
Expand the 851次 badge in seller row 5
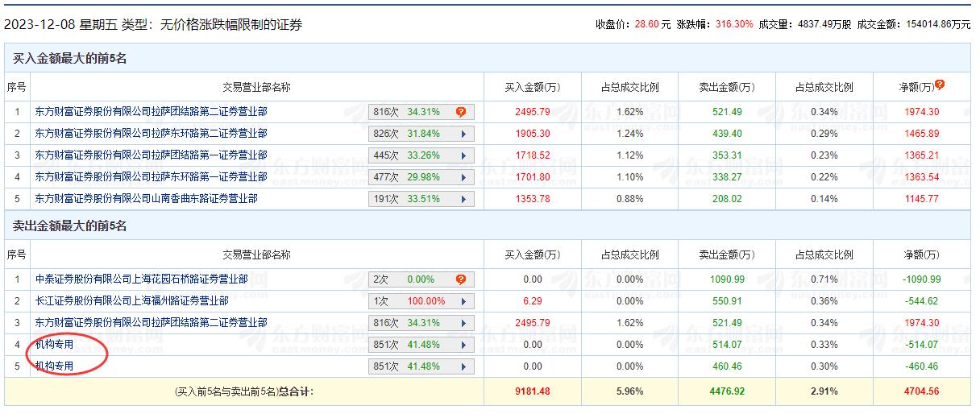[463, 366]
